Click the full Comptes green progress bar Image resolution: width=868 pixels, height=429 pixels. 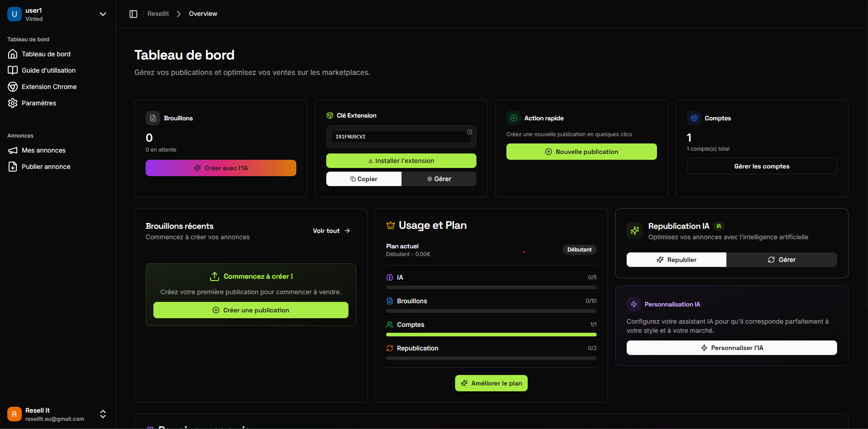491,335
